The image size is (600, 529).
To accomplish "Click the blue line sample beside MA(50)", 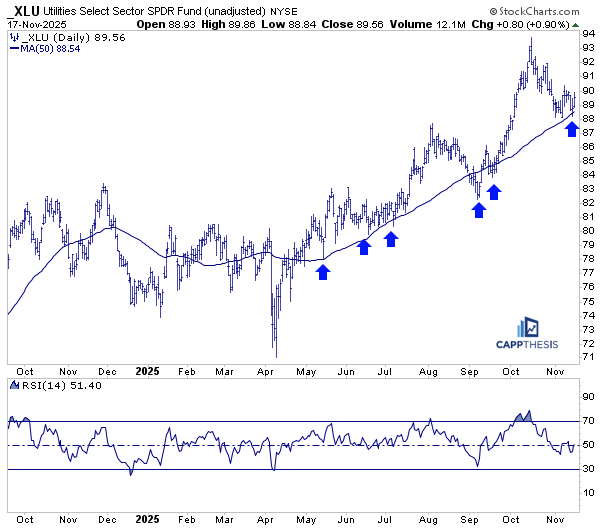I will click(13, 46).
